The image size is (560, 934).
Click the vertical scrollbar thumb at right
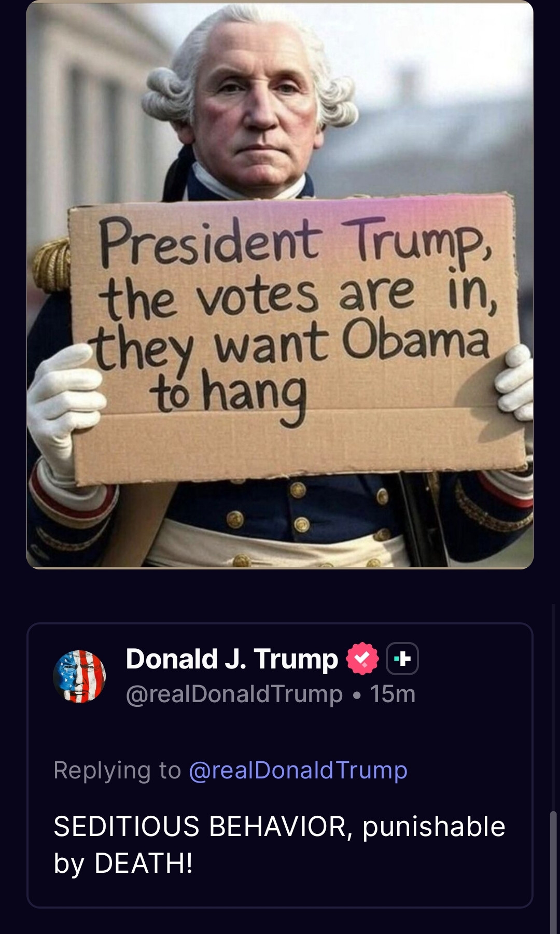tap(553, 872)
